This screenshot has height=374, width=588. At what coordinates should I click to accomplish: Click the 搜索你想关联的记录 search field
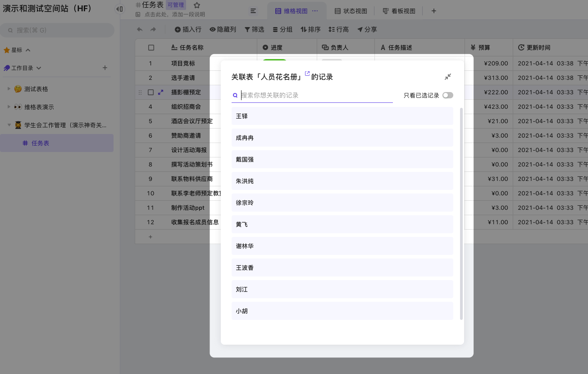click(315, 95)
